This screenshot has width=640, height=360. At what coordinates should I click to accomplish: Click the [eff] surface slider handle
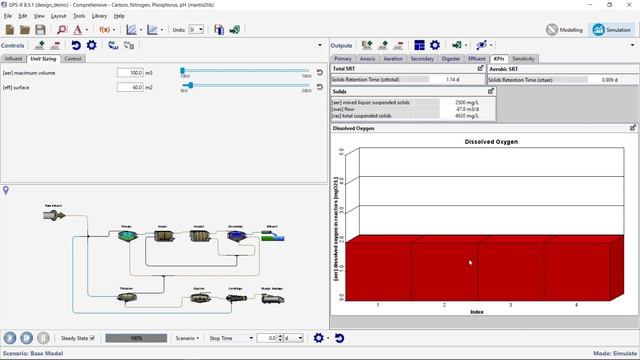(x=191, y=85)
